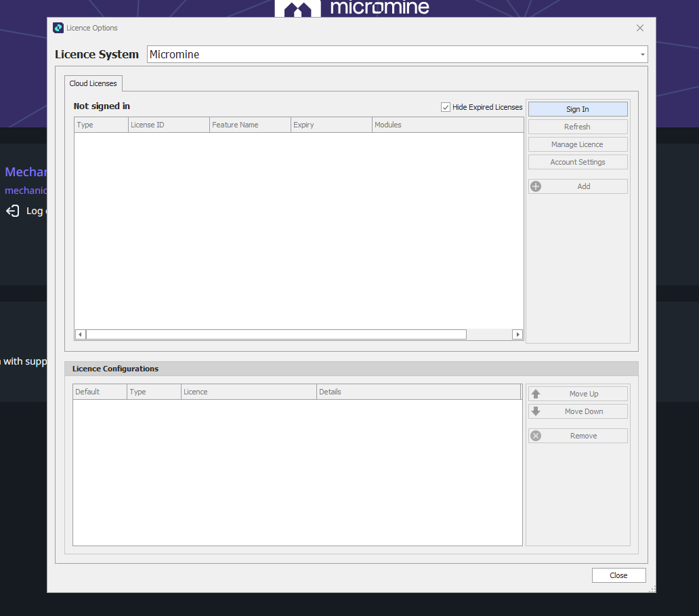Toggle Hide Expired Licenses checkbox
This screenshot has height=616, width=699.
tap(446, 107)
